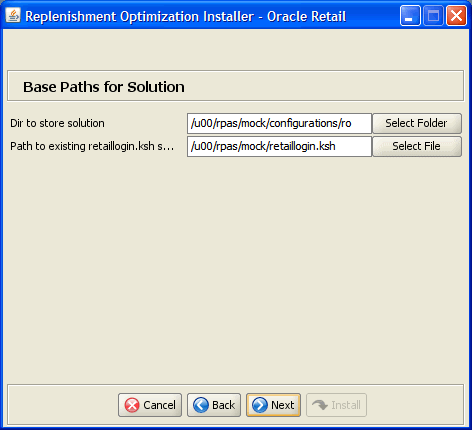Viewport: 472px width, 430px height.
Task: Click the Base Paths for Solution heading
Action: point(104,87)
